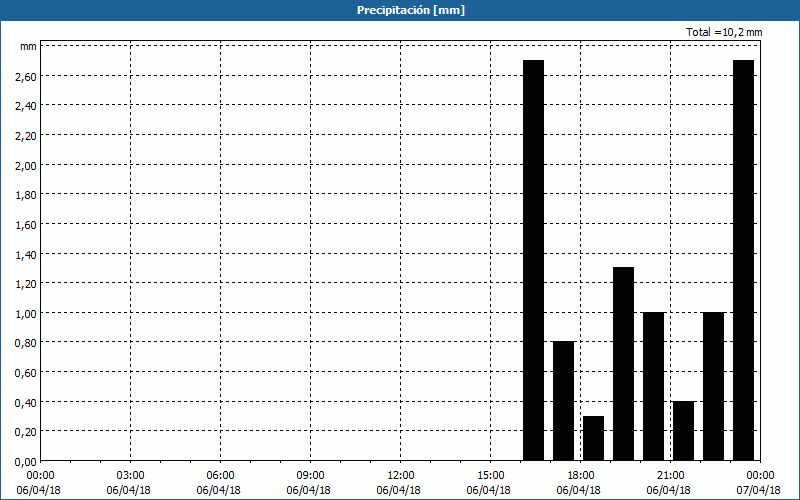
Task: Click the 0,00 y-axis label
Action: tap(26, 462)
